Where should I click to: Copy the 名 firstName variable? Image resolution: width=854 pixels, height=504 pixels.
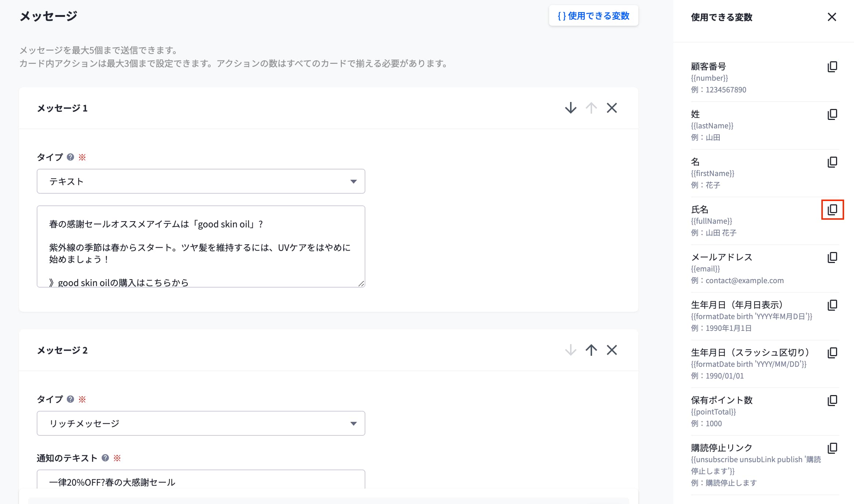point(832,162)
